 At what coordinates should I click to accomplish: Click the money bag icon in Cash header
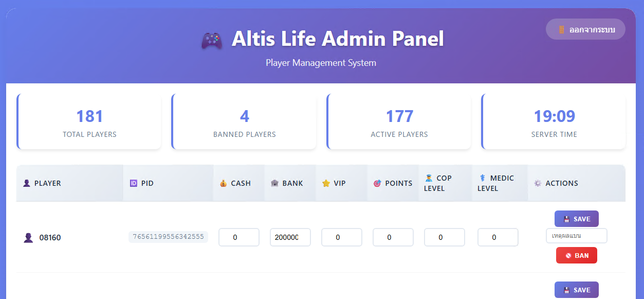point(223,183)
